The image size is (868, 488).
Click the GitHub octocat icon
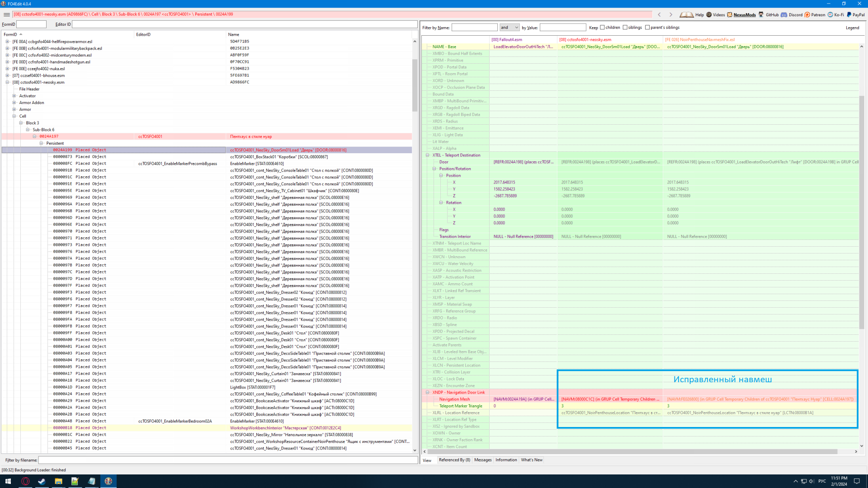(761, 14)
